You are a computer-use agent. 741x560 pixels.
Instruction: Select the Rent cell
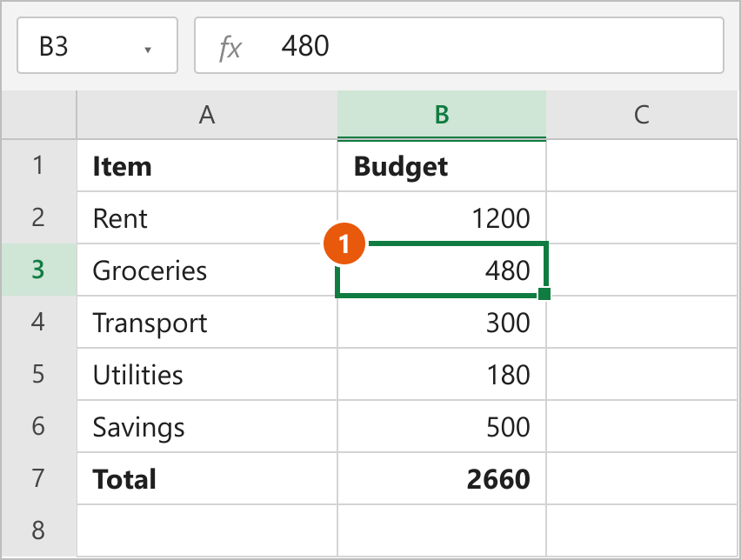pyautogui.click(x=207, y=218)
